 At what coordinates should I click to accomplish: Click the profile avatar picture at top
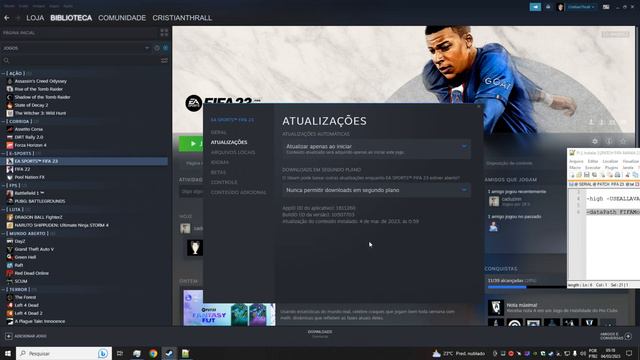(x=560, y=7)
